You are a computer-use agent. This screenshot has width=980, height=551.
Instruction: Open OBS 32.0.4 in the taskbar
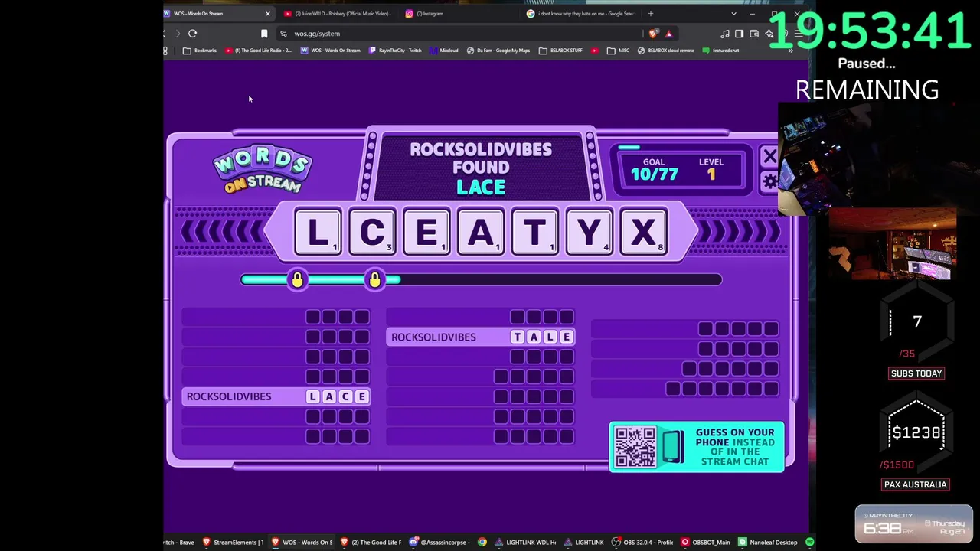[642, 543]
